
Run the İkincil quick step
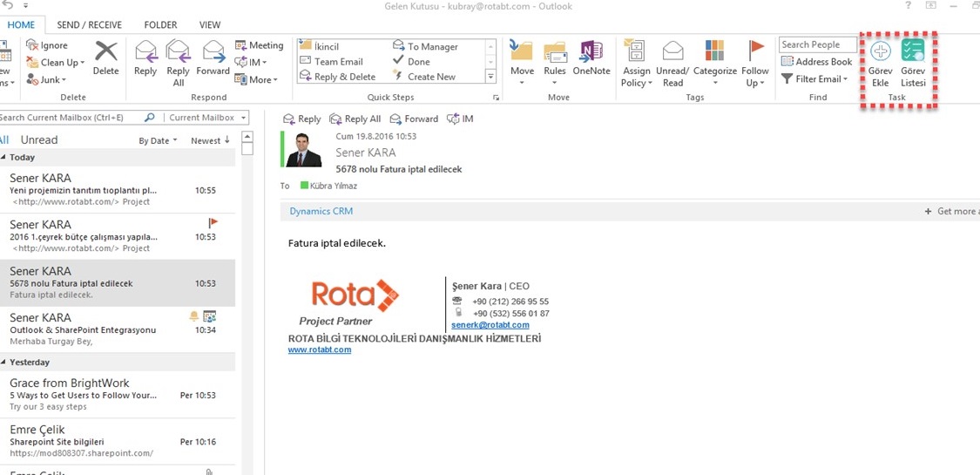320,46
